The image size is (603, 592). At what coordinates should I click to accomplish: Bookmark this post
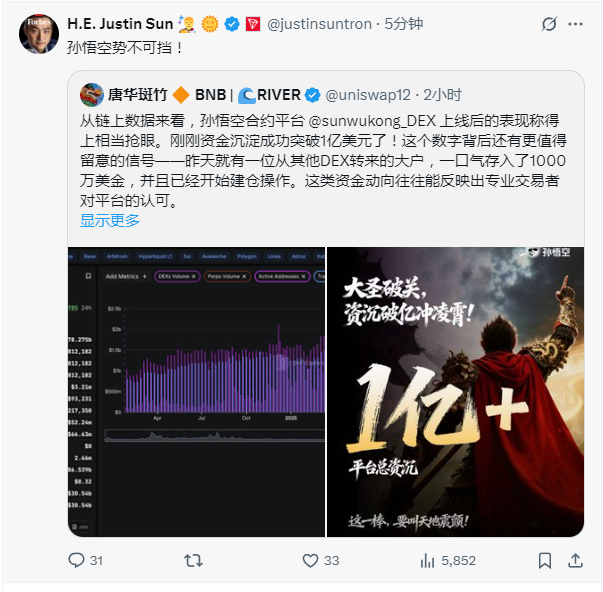click(x=545, y=561)
